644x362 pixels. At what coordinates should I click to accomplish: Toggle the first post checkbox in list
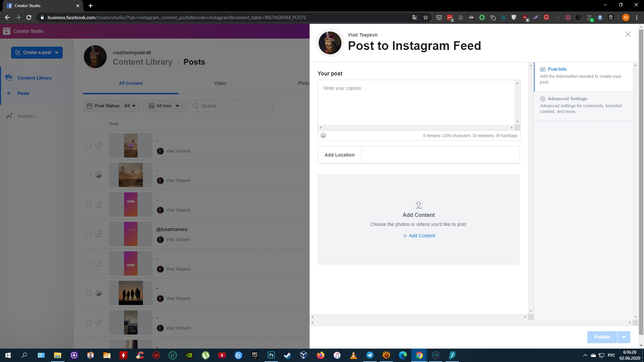pyautogui.click(x=89, y=145)
